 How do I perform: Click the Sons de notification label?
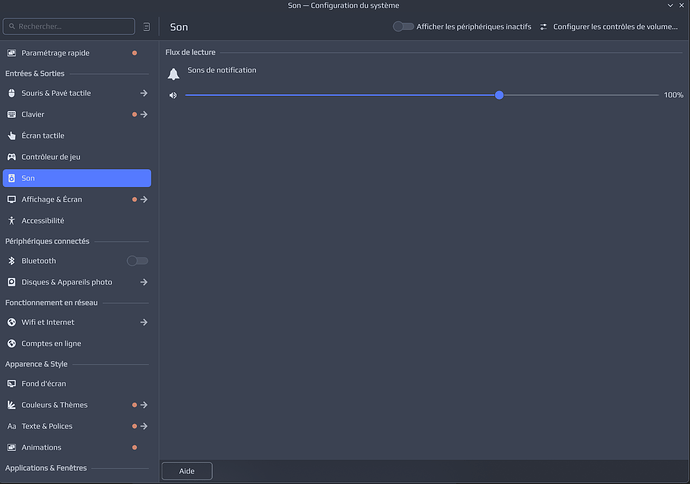pos(222,70)
